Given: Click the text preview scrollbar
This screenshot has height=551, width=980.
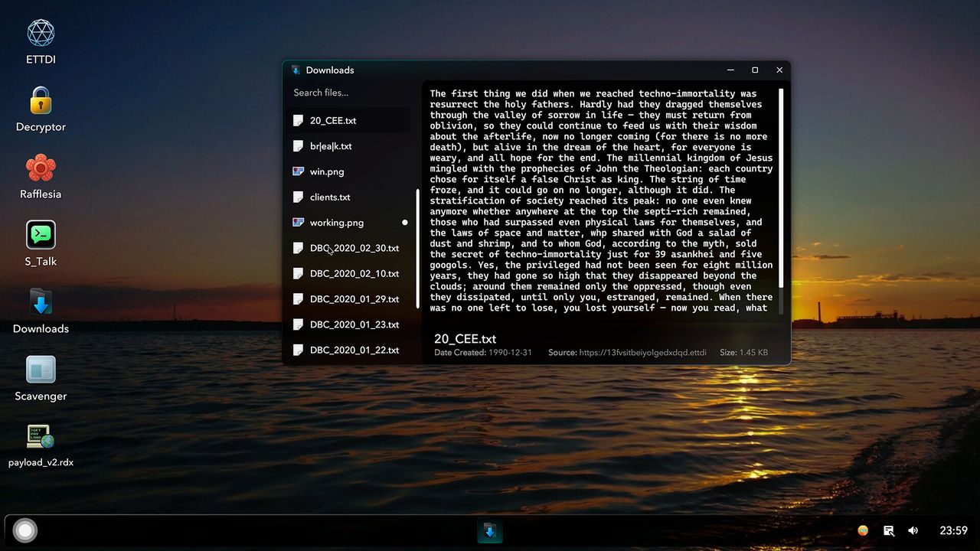Looking at the screenshot, I should point(781,187).
